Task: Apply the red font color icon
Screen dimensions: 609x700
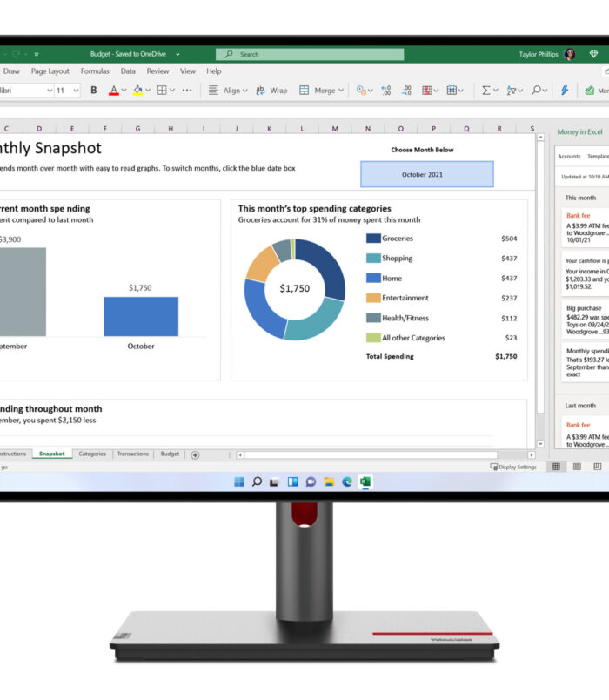Action: tap(114, 91)
